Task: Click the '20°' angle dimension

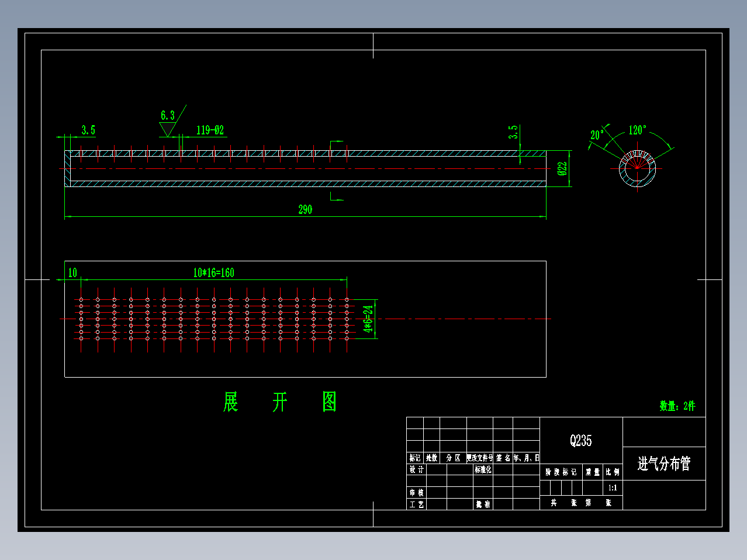Action: [597, 135]
